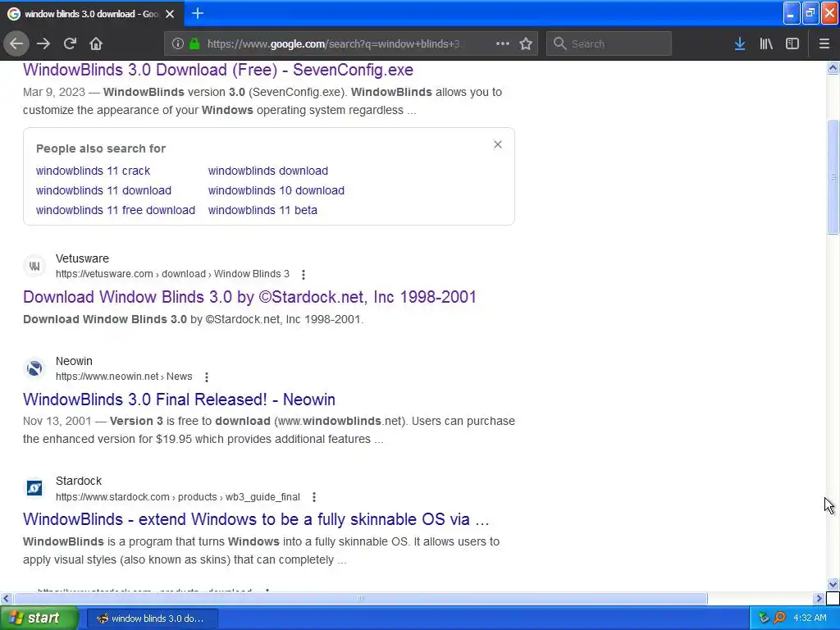Toggle the sidebar view icon
The image size is (840, 630).
pyautogui.click(x=792, y=44)
